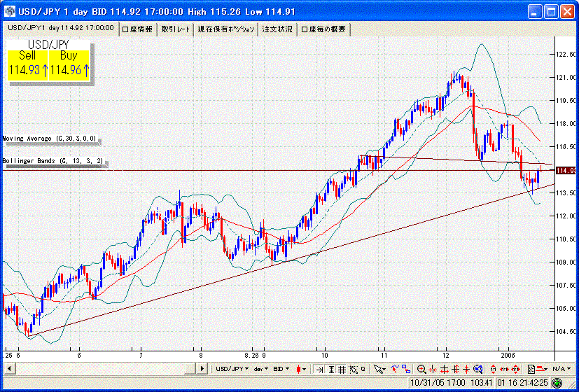This screenshot has height=392, width=579.
Task: Toggle the crosshair selection tool button
Action: [x=354, y=369]
